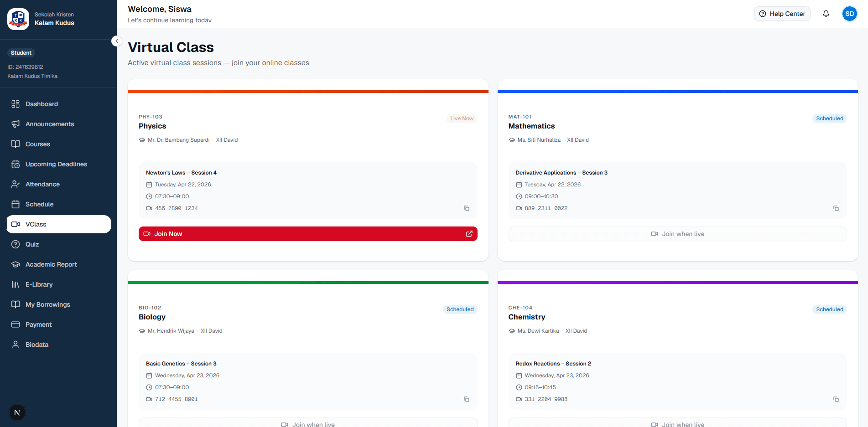
Task: Copy the Mathematics meeting ID 889 2311 0022
Action: [x=836, y=208]
